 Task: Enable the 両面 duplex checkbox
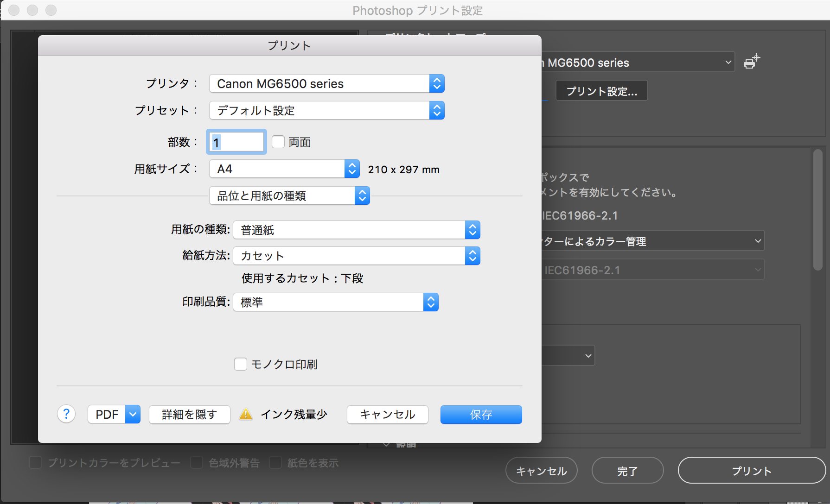pyautogui.click(x=278, y=142)
